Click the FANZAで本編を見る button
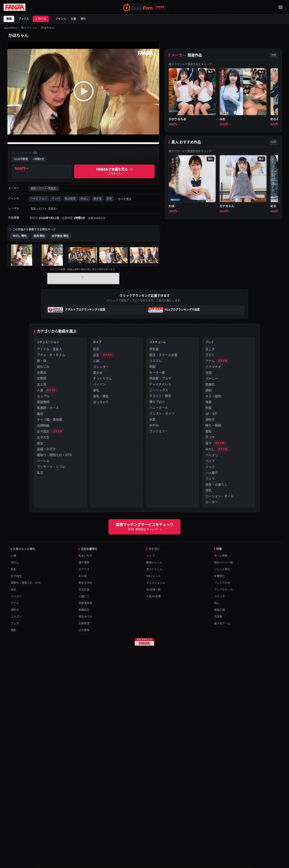The width and height of the screenshot is (289, 868). (114, 171)
